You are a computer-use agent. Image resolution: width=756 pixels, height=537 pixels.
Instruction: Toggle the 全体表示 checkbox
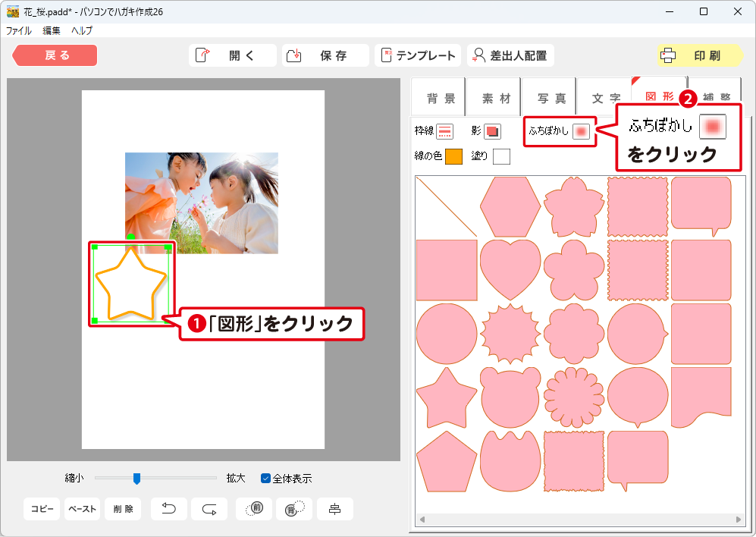pos(266,479)
